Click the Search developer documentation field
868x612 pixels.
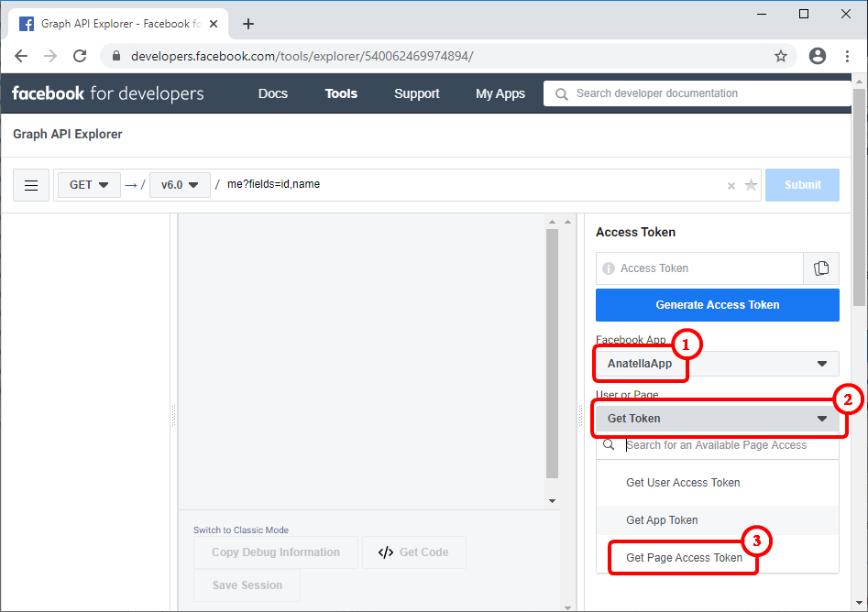pos(698,93)
